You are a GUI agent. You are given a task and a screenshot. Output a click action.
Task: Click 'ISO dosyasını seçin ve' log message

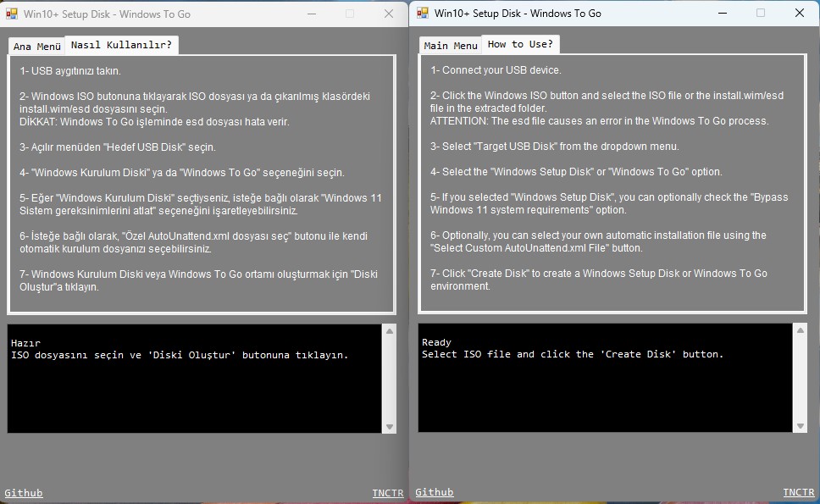(x=180, y=355)
